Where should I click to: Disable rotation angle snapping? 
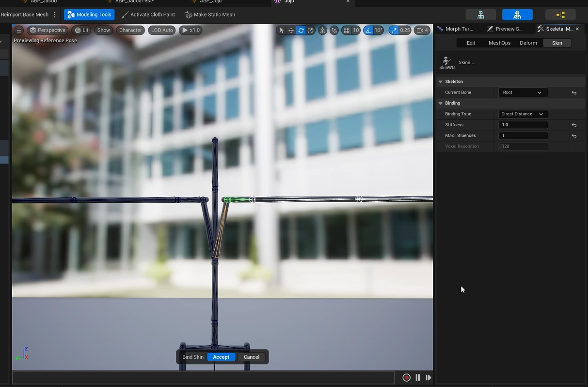(368, 30)
